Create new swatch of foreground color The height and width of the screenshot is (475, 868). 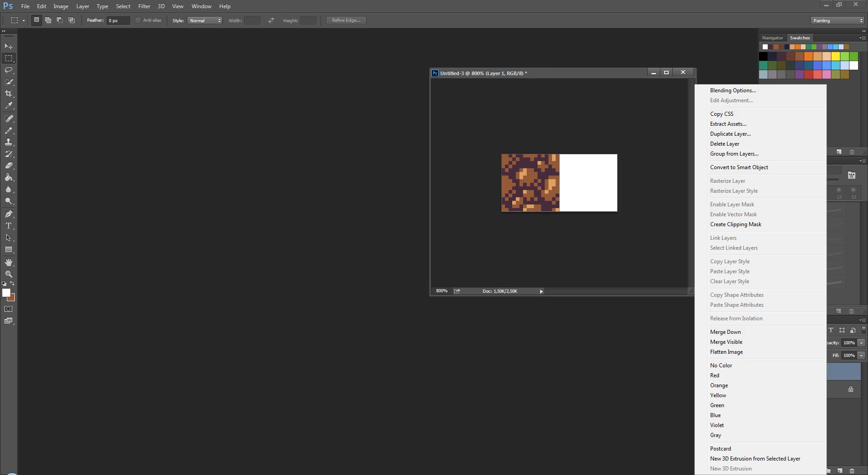pos(839,152)
